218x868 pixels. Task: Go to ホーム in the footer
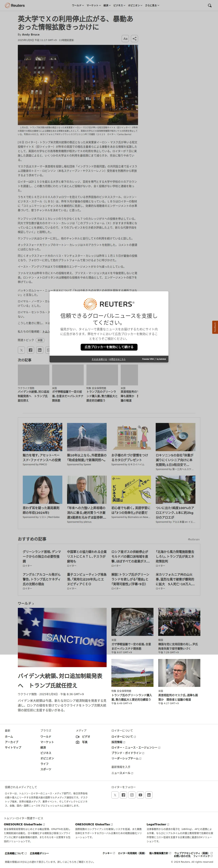point(9,737)
